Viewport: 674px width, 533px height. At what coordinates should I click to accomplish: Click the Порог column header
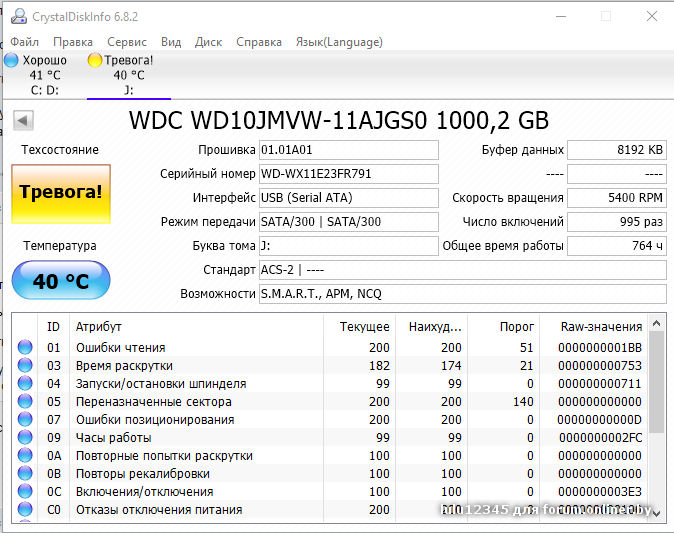[x=503, y=327]
